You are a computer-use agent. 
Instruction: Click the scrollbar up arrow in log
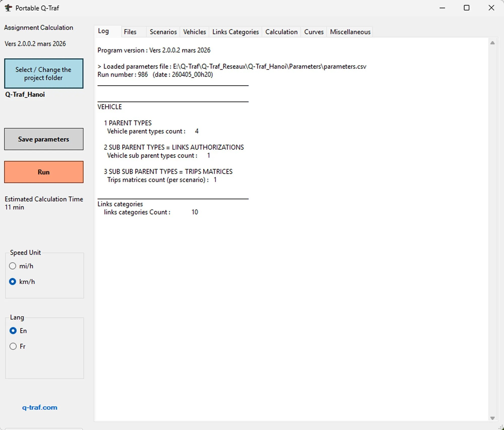492,43
